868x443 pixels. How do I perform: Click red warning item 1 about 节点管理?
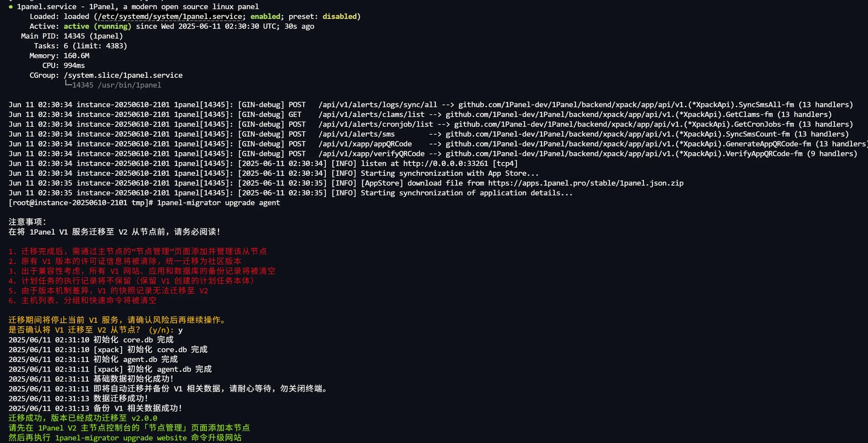pos(137,251)
